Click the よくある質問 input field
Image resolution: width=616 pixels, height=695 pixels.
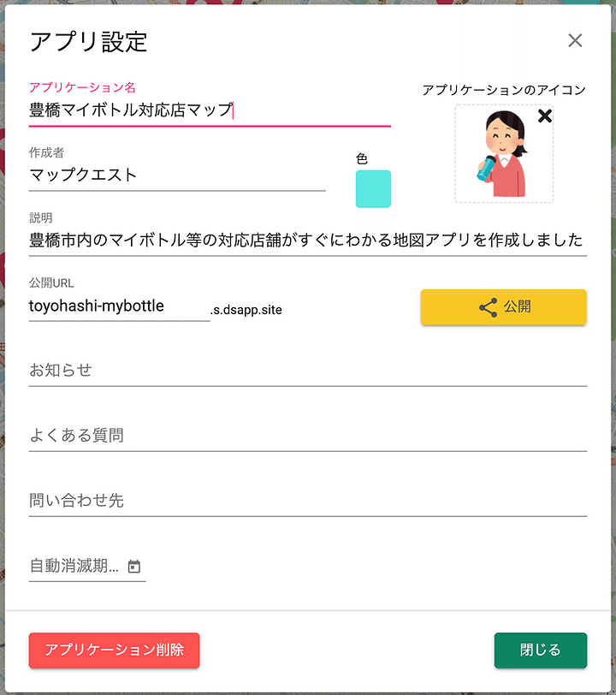tap(307, 436)
